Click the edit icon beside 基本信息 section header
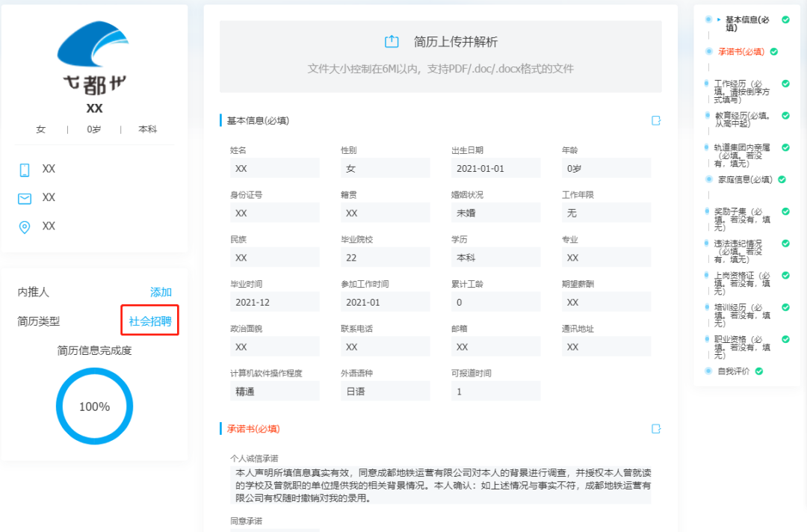 (655, 120)
